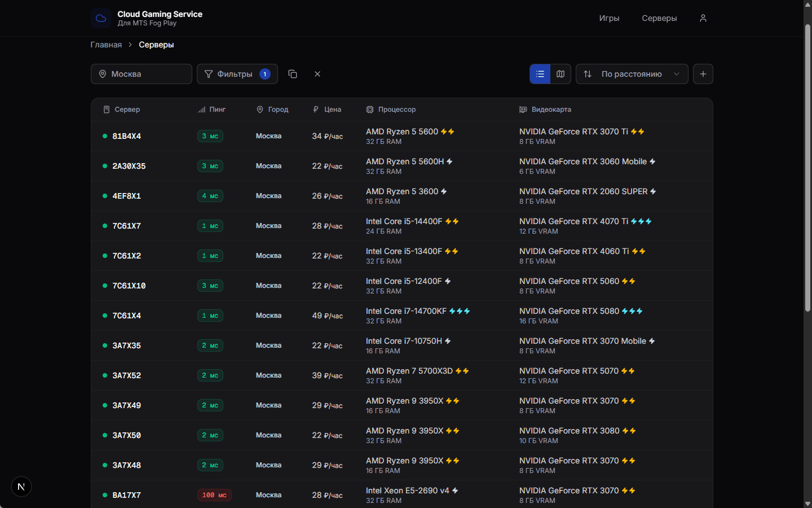Click the vertical page scrollbar
Viewport: 812px width, 508px height.
point(807,168)
